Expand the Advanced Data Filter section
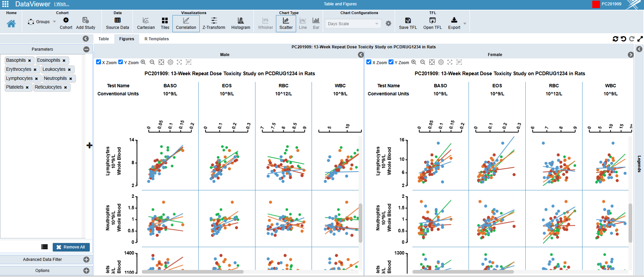This screenshot has width=644, height=277. 86,260
